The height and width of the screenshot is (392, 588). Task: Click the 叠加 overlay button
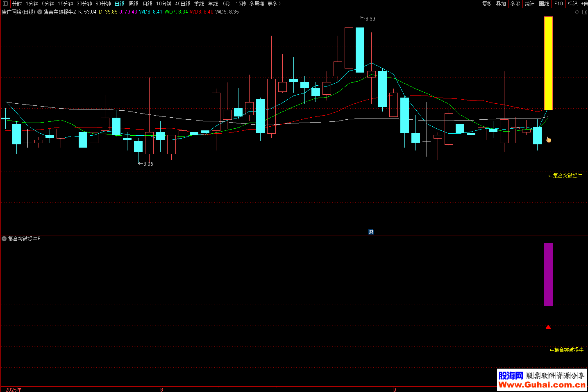tap(501, 4)
